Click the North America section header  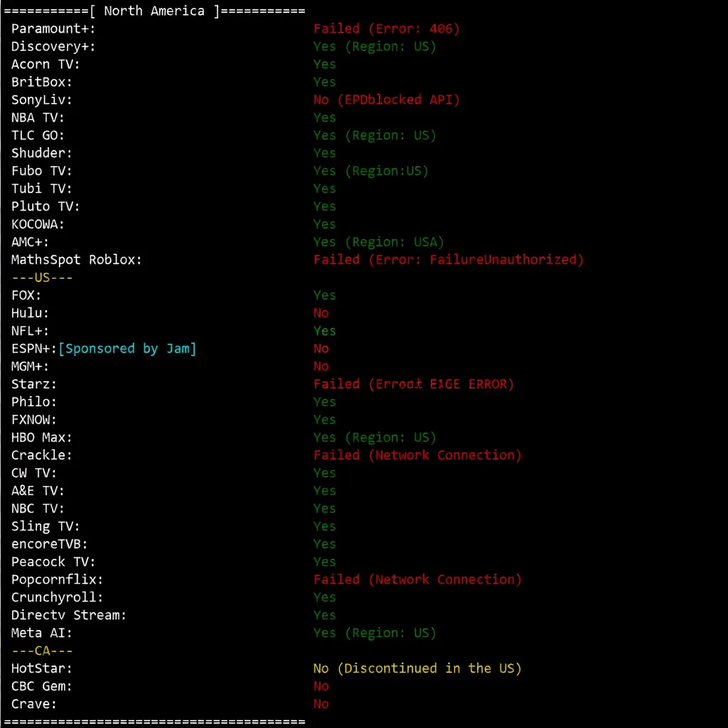tap(154, 11)
